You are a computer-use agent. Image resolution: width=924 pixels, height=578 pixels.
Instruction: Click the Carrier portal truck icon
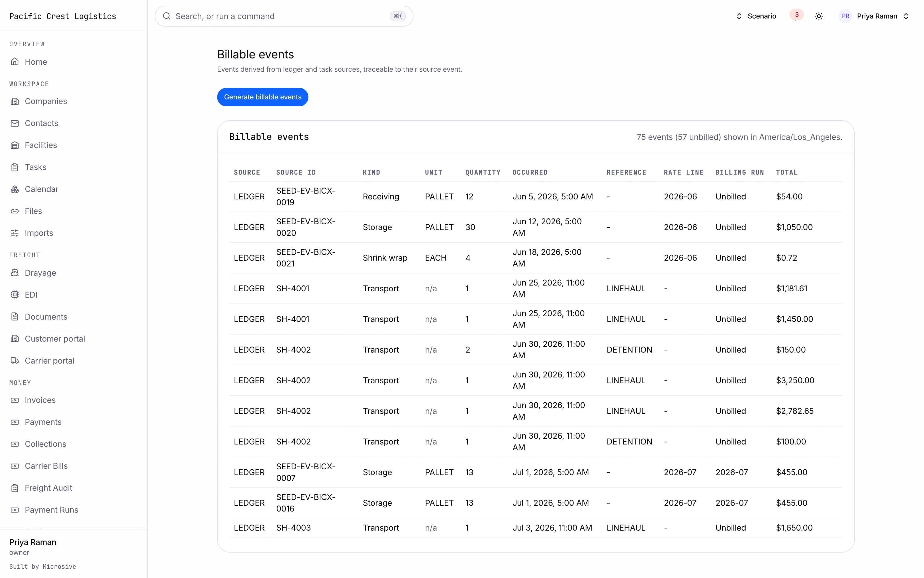14,360
